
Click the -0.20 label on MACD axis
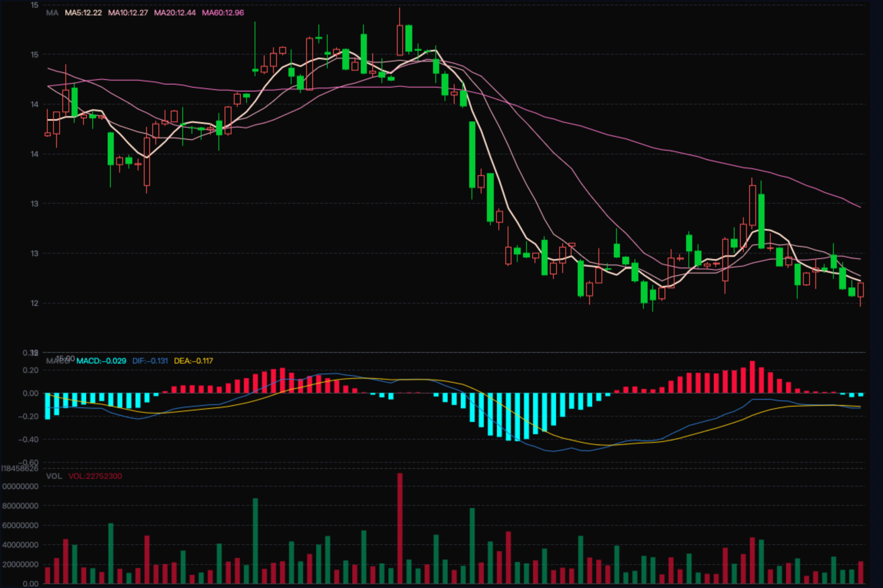(28, 416)
